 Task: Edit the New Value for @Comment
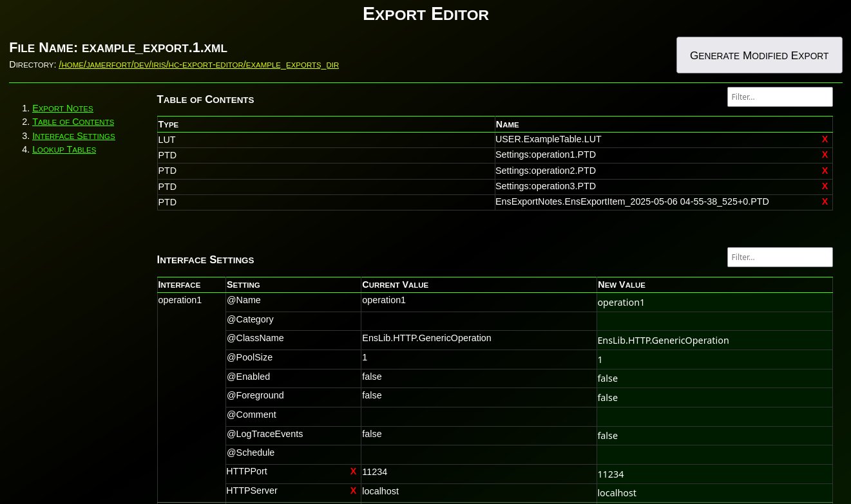[x=714, y=416]
